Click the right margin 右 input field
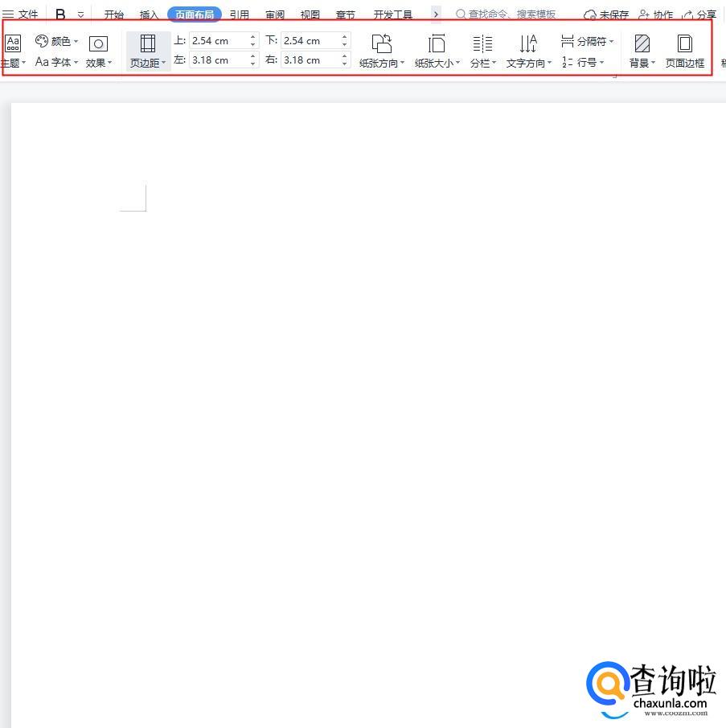The image size is (726, 728). point(311,60)
